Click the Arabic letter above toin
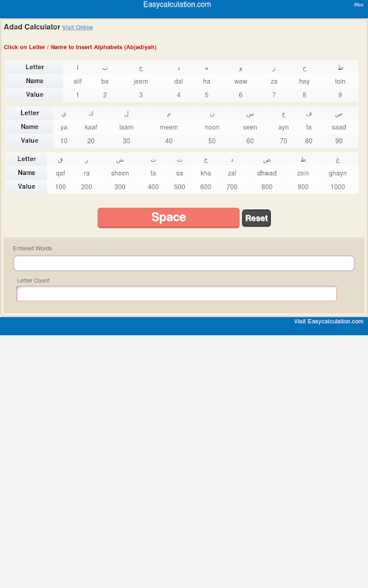 340,68
